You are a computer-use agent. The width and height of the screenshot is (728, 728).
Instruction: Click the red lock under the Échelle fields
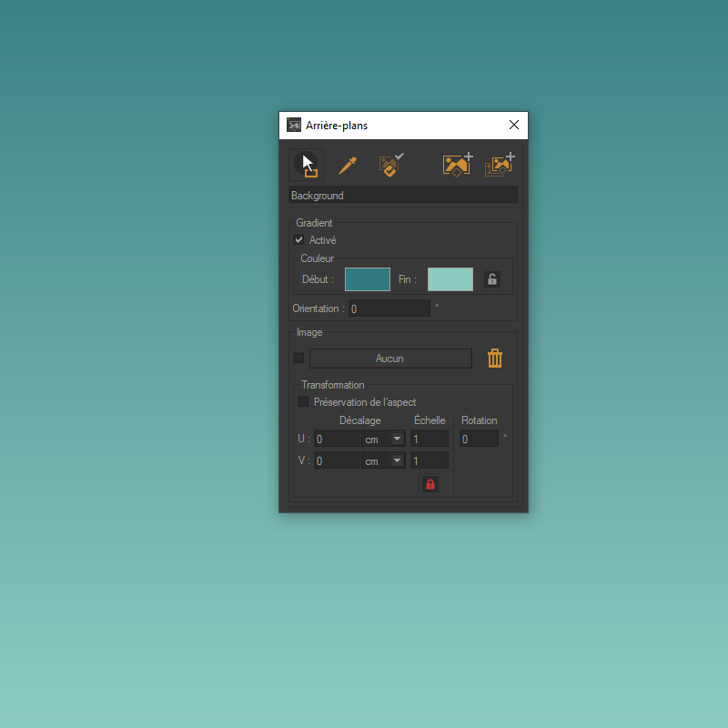(429, 483)
